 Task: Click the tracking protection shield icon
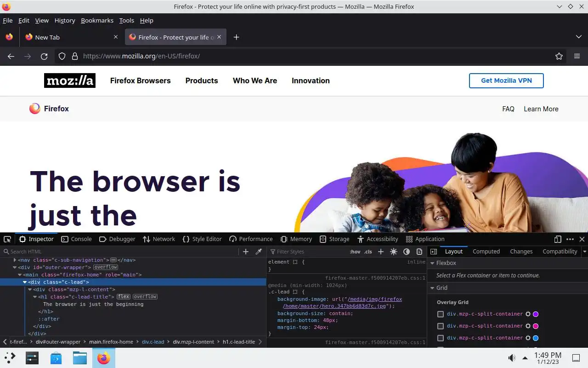point(62,56)
